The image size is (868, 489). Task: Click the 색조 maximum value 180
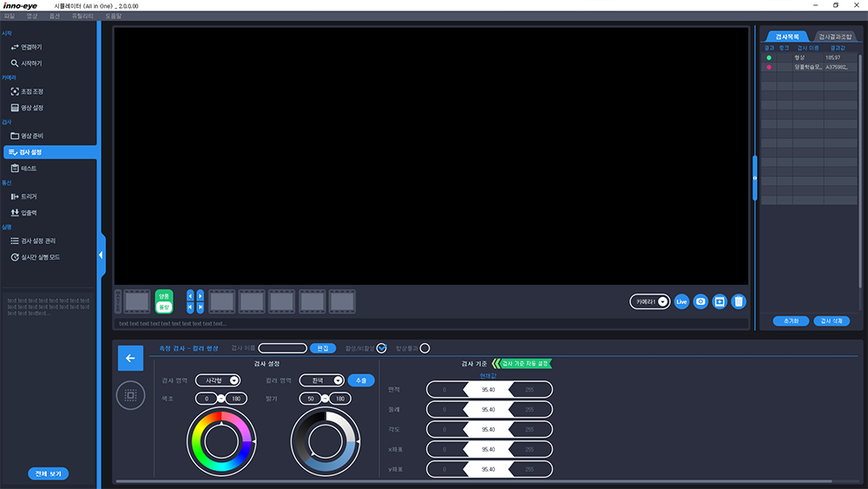(236, 399)
